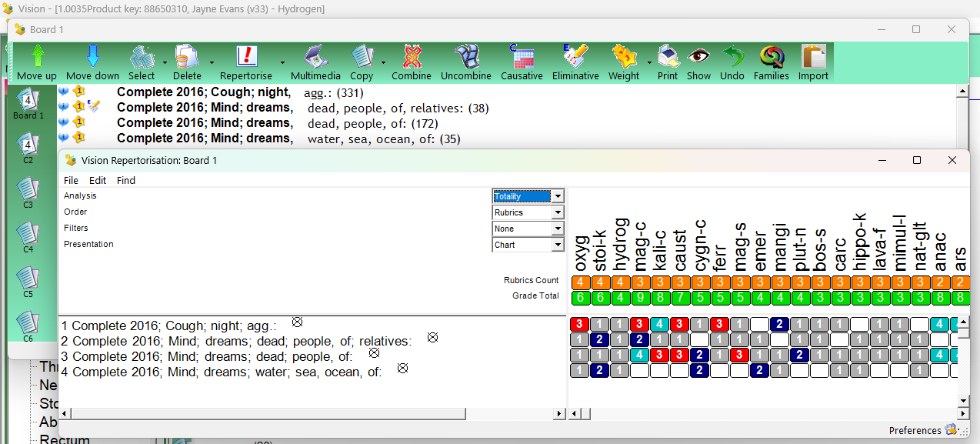This screenshot has height=444, width=980.
Task: Select the caust remedy column header
Action: point(680,250)
